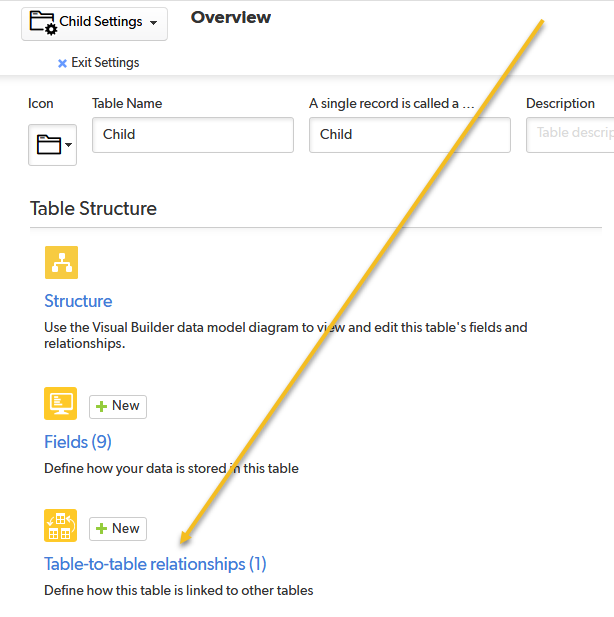Open the Fields (9) link
Screen dimensions: 614x617
78,442
